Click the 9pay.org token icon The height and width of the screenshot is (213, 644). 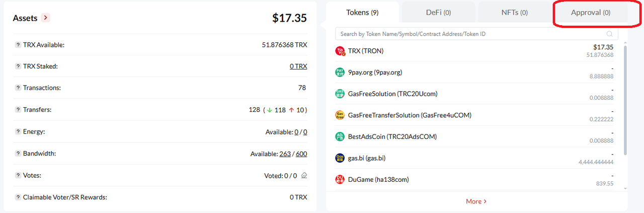point(340,72)
